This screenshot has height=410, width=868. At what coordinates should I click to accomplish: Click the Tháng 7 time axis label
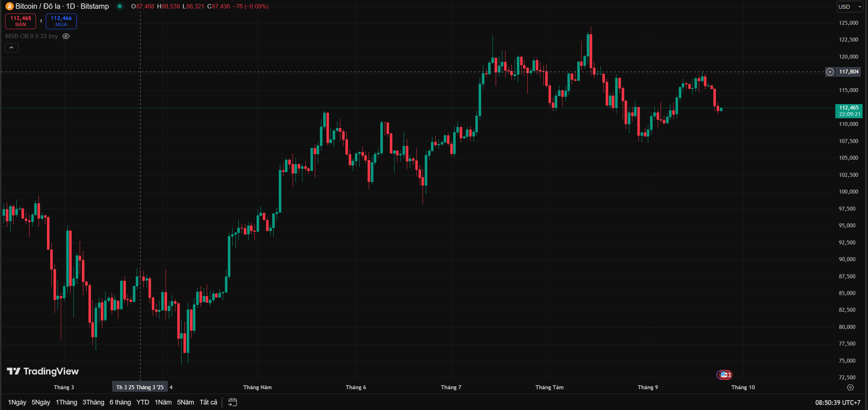click(451, 388)
